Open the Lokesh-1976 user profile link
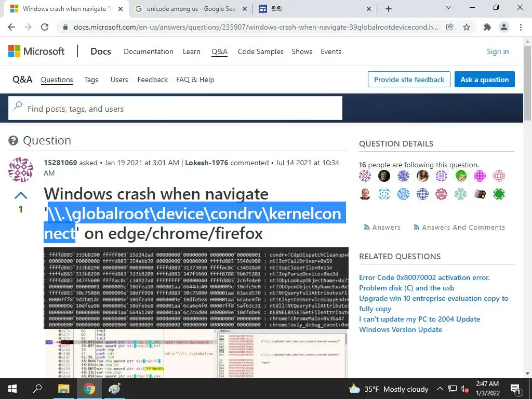The image size is (532, 399). (x=207, y=163)
